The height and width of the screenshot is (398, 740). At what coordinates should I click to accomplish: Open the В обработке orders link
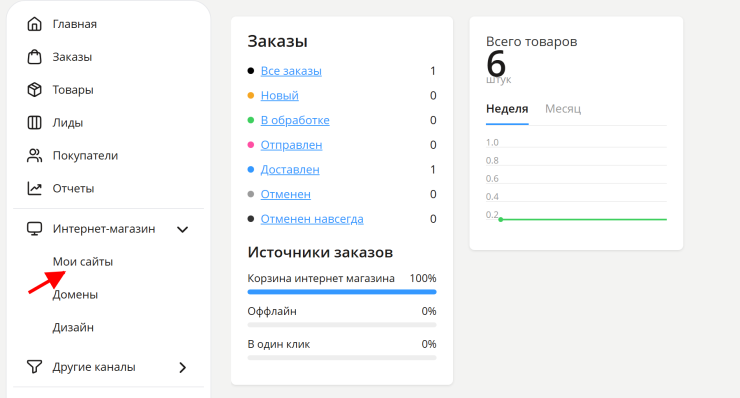[x=295, y=120]
